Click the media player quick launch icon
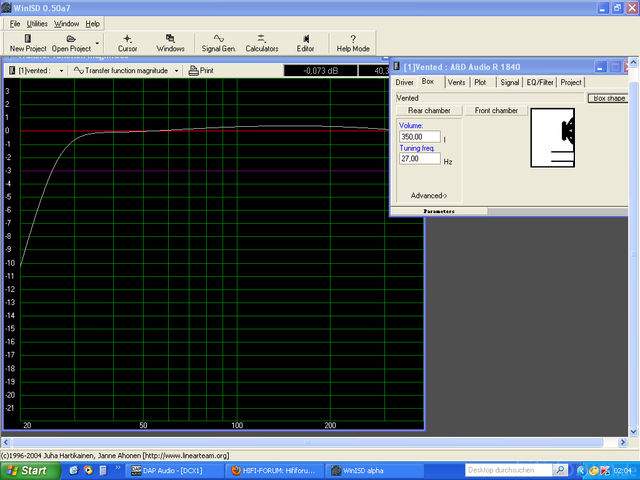 88,470
